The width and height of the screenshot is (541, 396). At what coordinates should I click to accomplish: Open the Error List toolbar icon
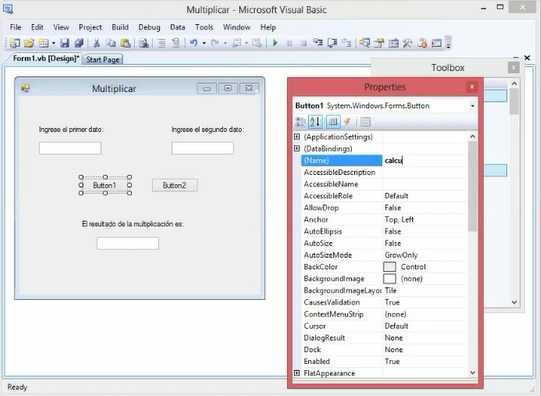pyautogui.click(x=422, y=43)
